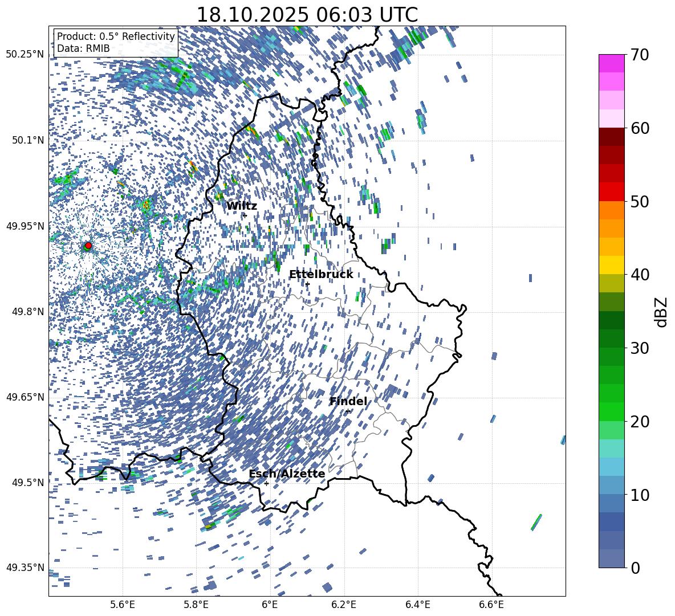675x616 pixels.
Task: Click the 50.1°N latitude label
Action: (x=27, y=140)
